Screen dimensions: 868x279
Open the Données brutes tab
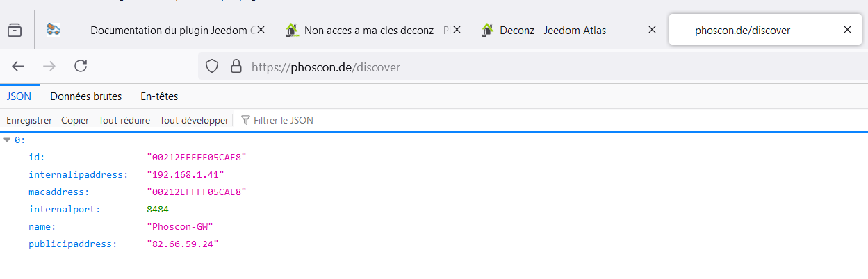click(x=86, y=96)
